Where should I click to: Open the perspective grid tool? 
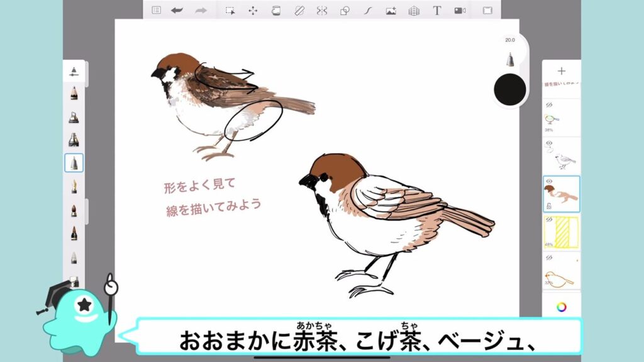coord(413,10)
